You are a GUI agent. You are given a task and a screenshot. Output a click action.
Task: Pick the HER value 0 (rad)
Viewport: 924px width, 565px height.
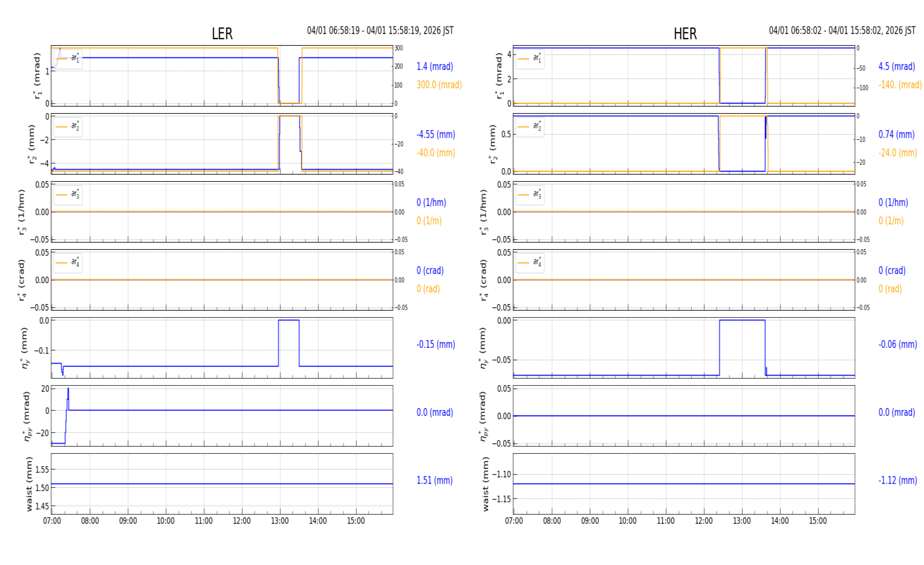coord(890,289)
